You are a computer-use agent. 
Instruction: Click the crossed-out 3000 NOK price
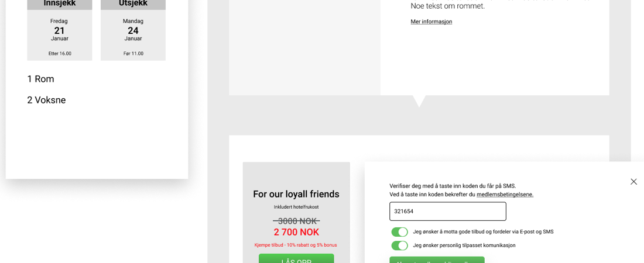(x=296, y=221)
